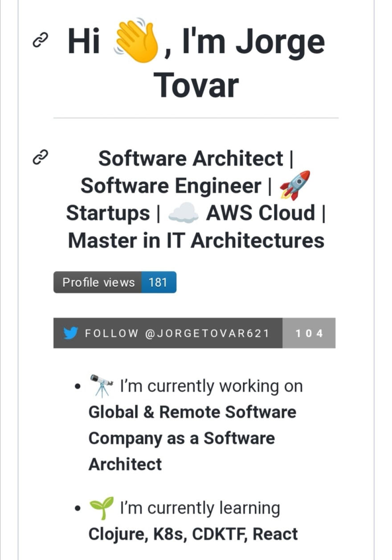Screen dimensions: 392x560
Task: Click the "Clojure, K8s, CDKTF, React" text
Action: click(x=193, y=534)
